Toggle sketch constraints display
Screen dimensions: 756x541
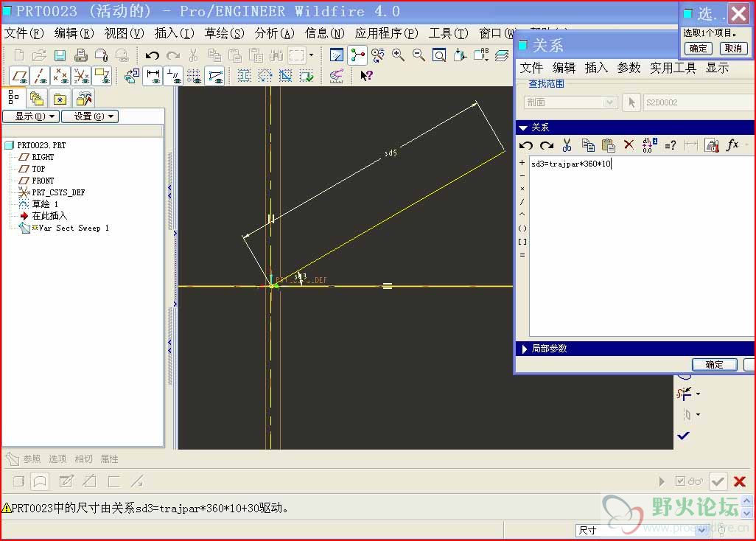174,76
